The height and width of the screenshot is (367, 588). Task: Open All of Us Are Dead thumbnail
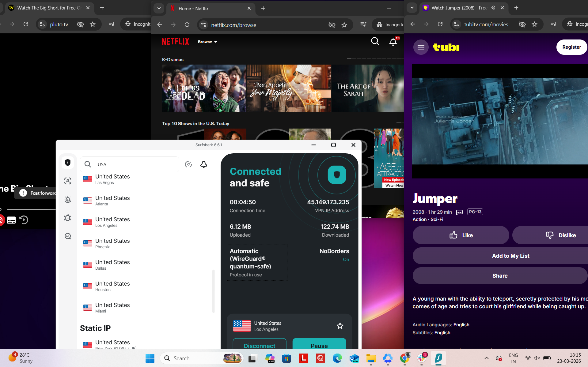(x=204, y=88)
